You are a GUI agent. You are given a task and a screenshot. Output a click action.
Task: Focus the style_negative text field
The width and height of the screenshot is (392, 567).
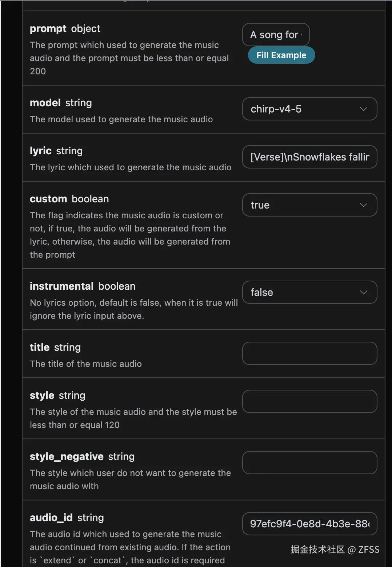pos(309,463)
